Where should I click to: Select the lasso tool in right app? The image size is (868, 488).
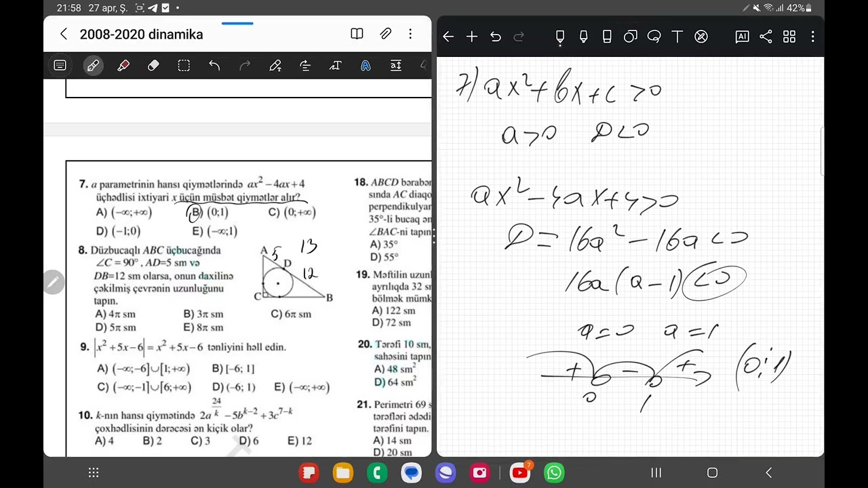(654, 37)
